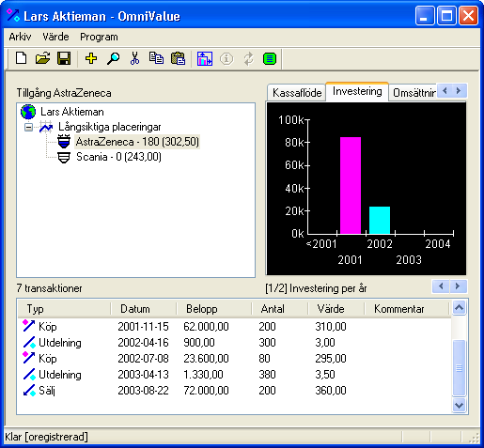Open the Arkiv menu

(20, 37)
